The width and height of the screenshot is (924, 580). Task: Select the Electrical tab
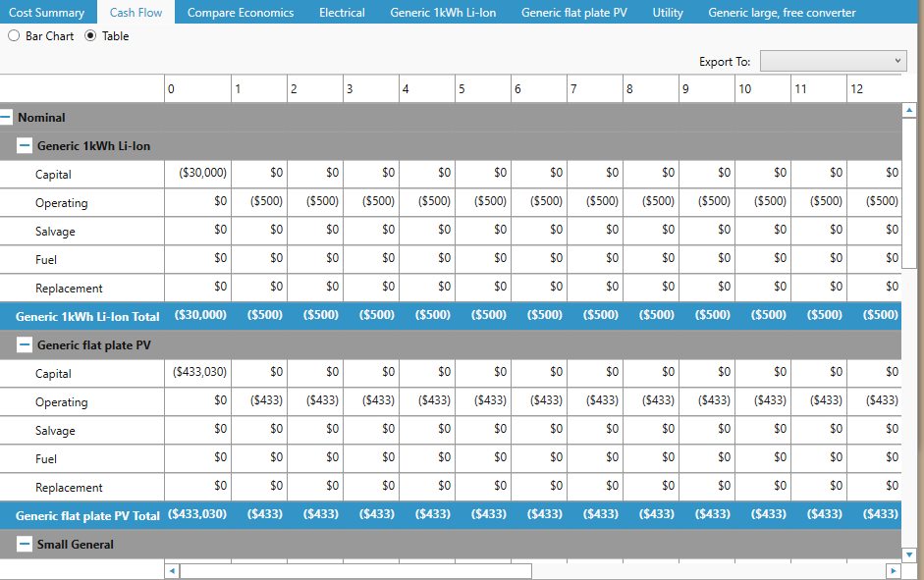342,12
